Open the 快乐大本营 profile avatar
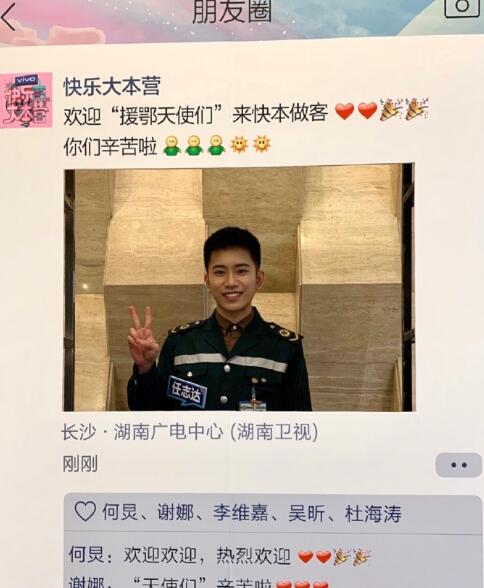The width and height of the screenshot is (484, 588). click(x=26, y=100)
